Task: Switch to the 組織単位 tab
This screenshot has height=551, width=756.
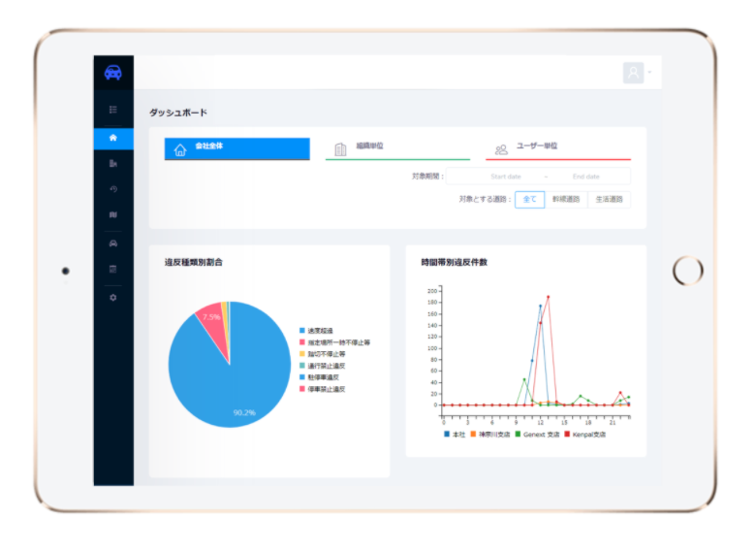Action: pos(397,147)
